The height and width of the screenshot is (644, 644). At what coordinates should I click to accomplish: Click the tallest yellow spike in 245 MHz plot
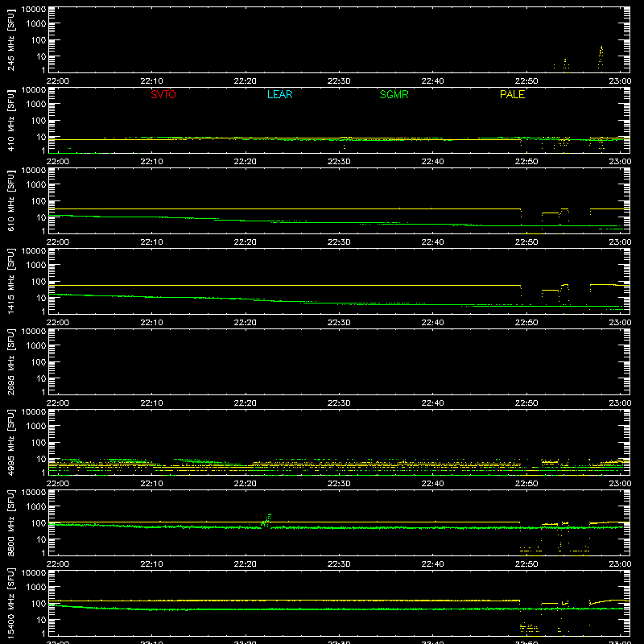601,57
